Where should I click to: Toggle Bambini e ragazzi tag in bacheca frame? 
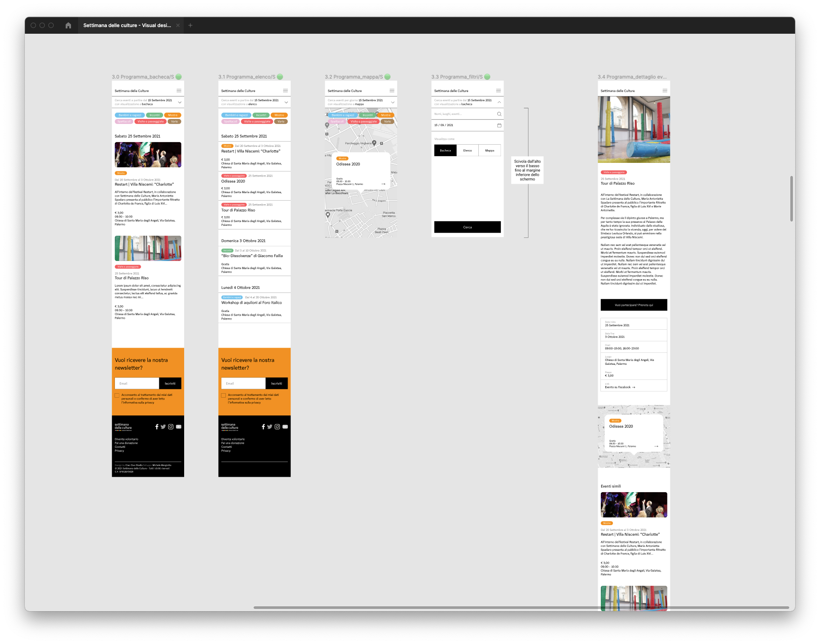130,115
